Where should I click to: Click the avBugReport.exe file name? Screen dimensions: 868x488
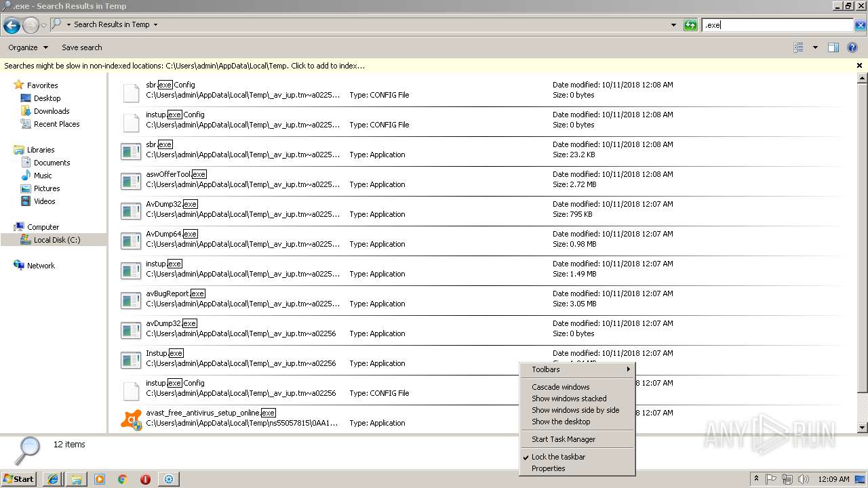tap(175, 293)
